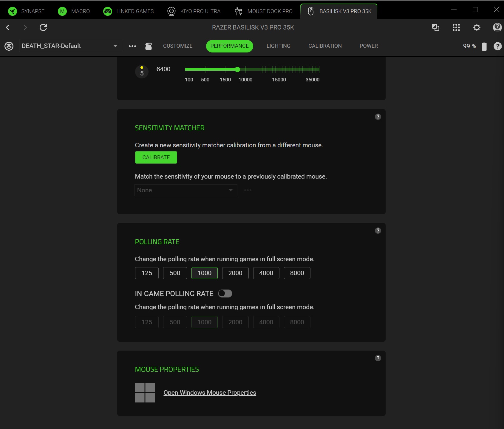Open the Lighting section

[279, 46]
